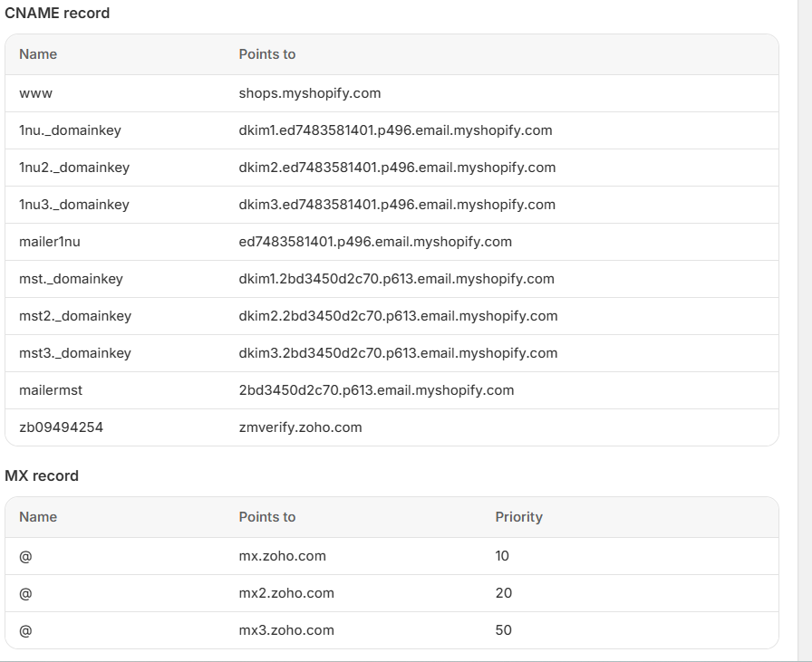Viewport: 812px width, 662px height.
Task: Click dkim2.2bd3450d2c70.p613.email.myshopify.com value
Action: (x=398, y=316)
